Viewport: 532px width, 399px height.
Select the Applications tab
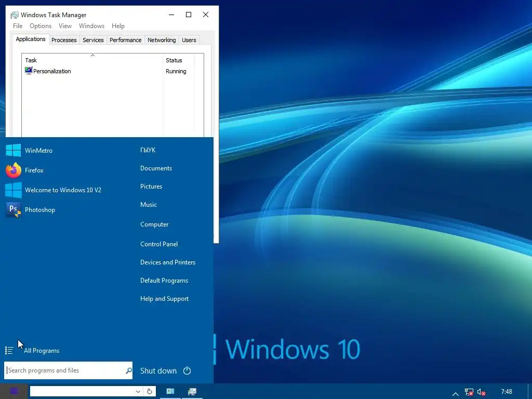31,39
